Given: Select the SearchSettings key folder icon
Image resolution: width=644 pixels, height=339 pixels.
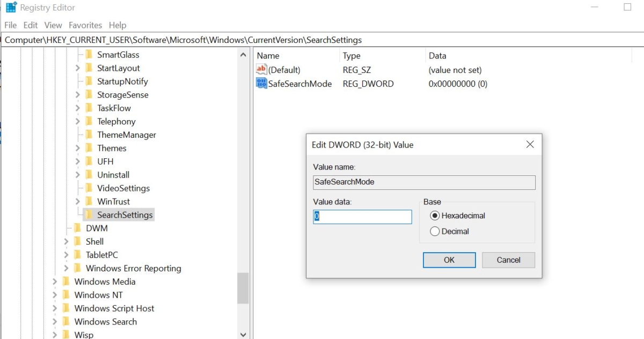Looking at the screenshot, I should point(89,215).
